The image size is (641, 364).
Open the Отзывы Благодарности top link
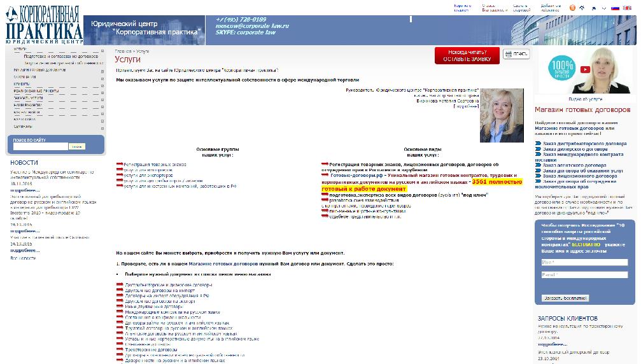click(495, 8)
